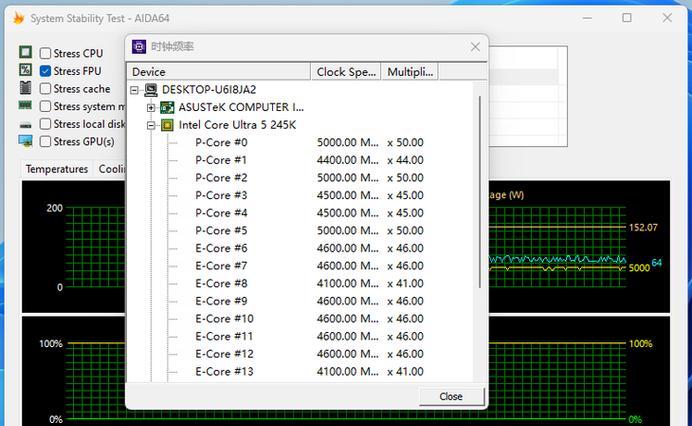Click the CPU icon next to Intel Core Ultra 5 245K
Viewport: 692px width, 426px height.
click(x=167, y=125)
